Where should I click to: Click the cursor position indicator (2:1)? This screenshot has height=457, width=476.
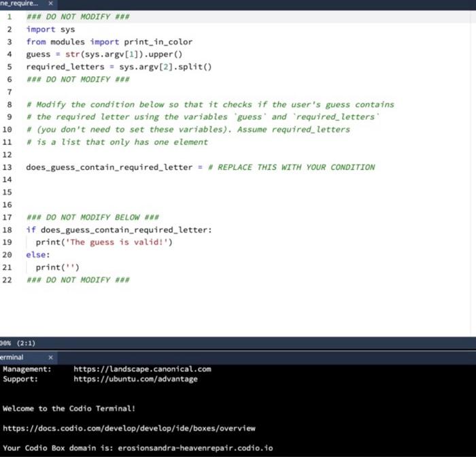(x=26, y=343)
